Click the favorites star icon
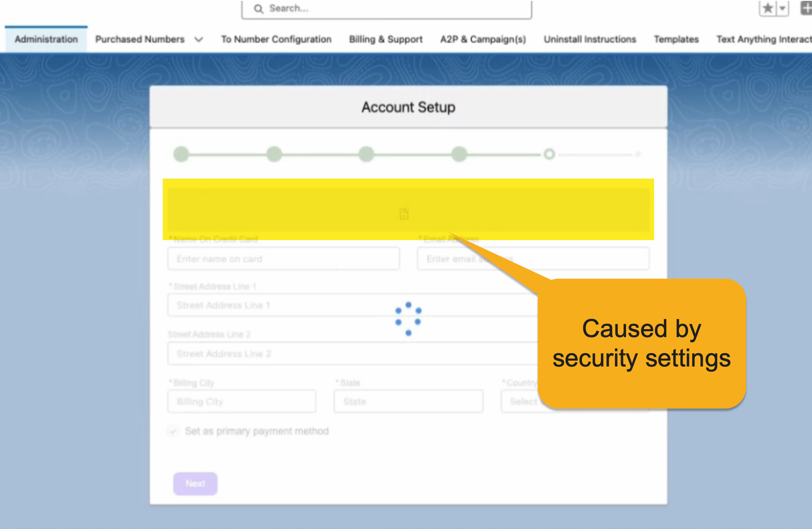 767,8
